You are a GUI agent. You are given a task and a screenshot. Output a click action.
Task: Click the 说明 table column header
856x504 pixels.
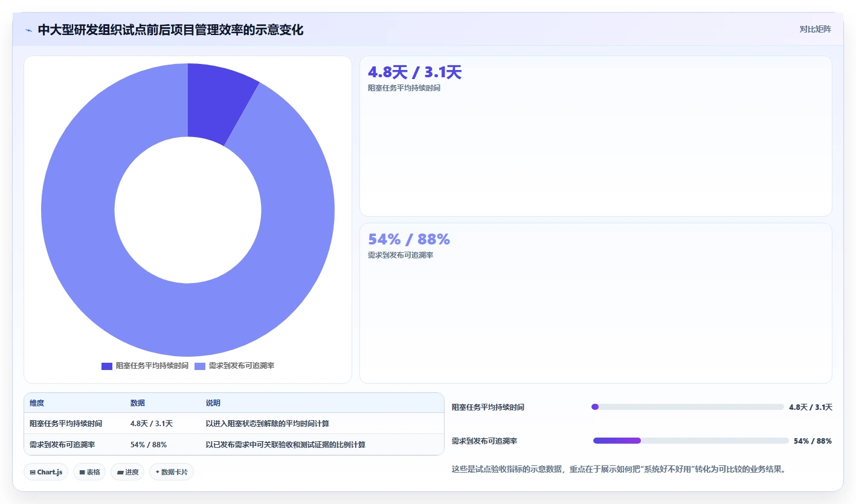213,403
